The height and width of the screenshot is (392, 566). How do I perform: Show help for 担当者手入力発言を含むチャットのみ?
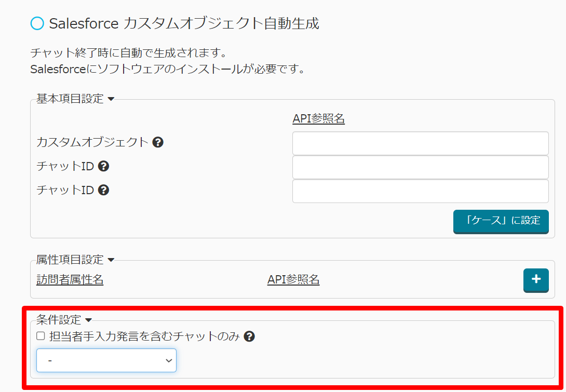tap(249, 336)
